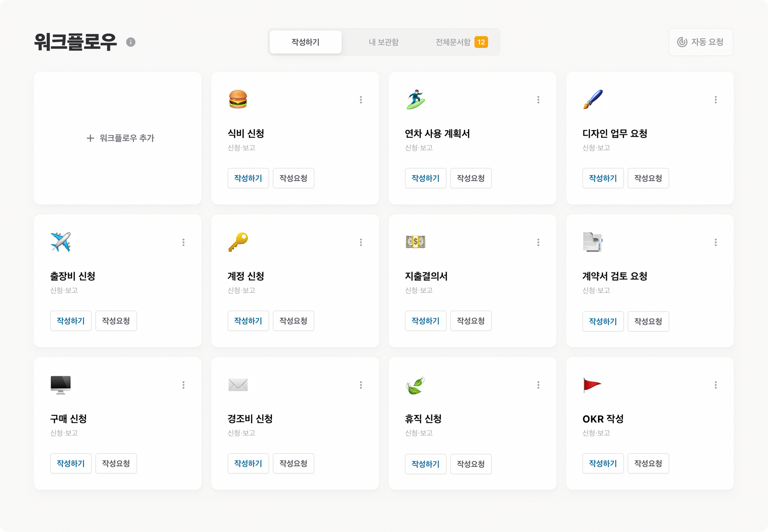
Task: Click 작성하기 on the 휴직 신청 card
Action: point(425,464)
